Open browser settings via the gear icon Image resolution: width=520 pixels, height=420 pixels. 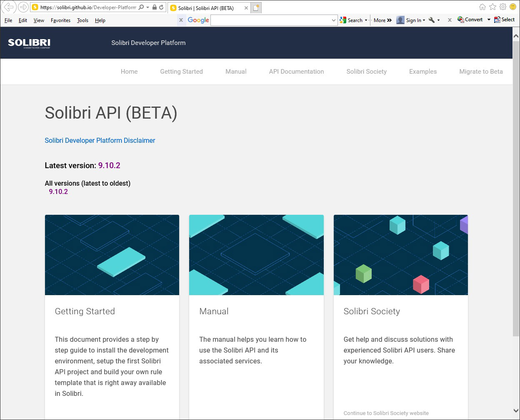[x=503, y=7]
